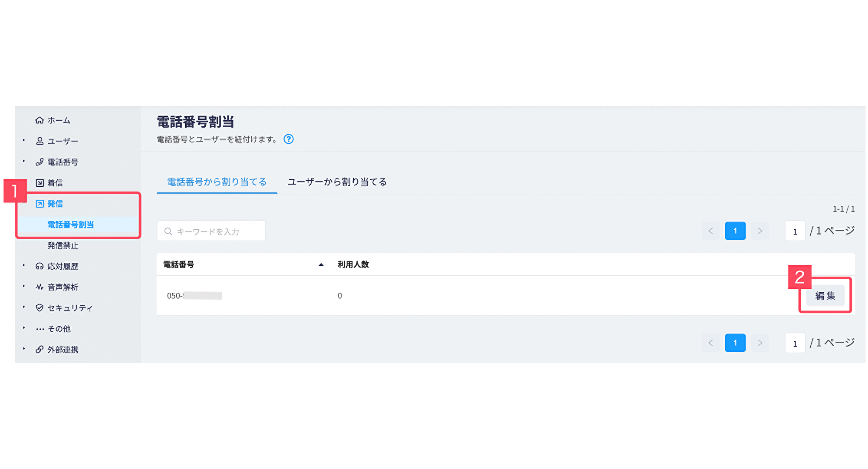This screenshot has width=868, height=469.
Task: Sort by the 電話番号 column arrow
Action: (x=321, y=264)
